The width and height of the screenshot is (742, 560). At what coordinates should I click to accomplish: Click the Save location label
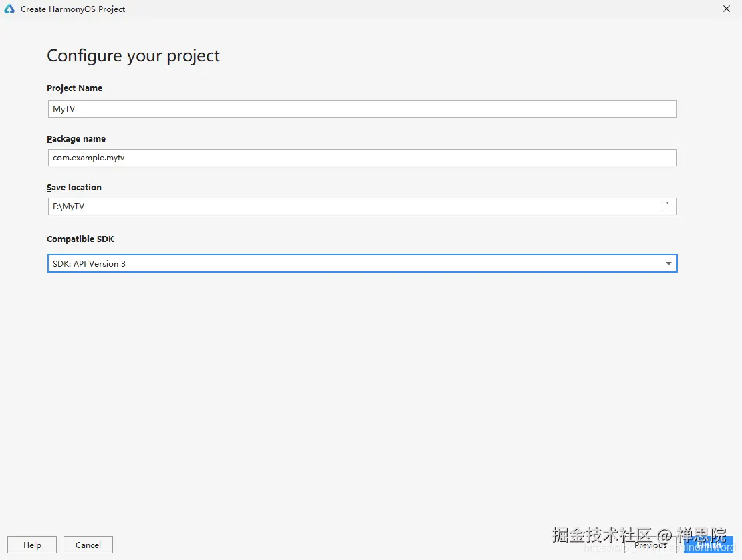pyautogui.click(x=74, y=187)
